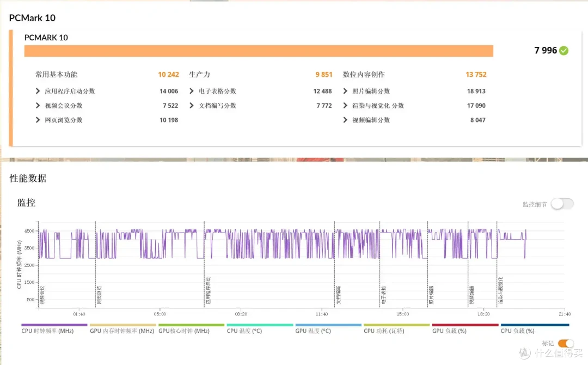This screenshot has height=365, width=588.
Task: Turn off the 标记 markers switch
Action: click(x=566, y=343)
